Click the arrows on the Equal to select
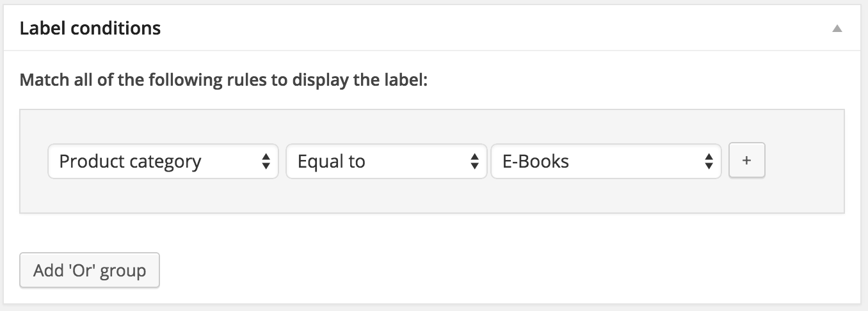This screenshot has height=311, width=868. 474,162
